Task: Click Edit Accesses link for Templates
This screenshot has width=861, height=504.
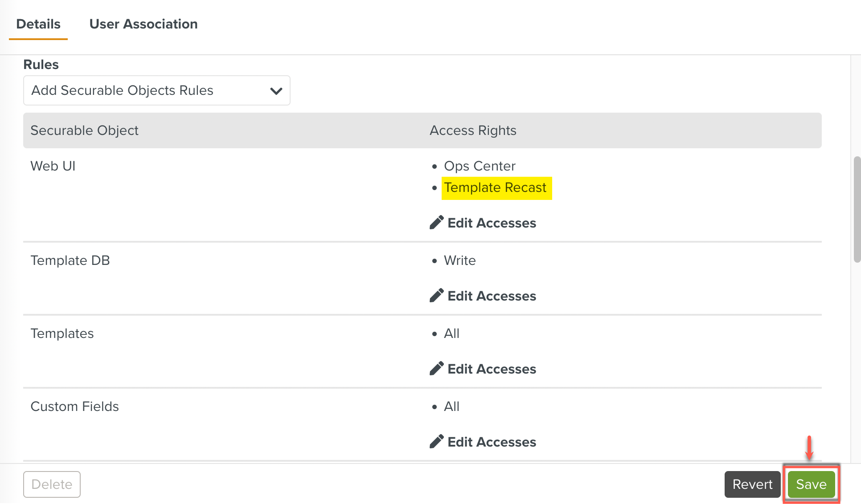Action: click(x=492, y=369)
